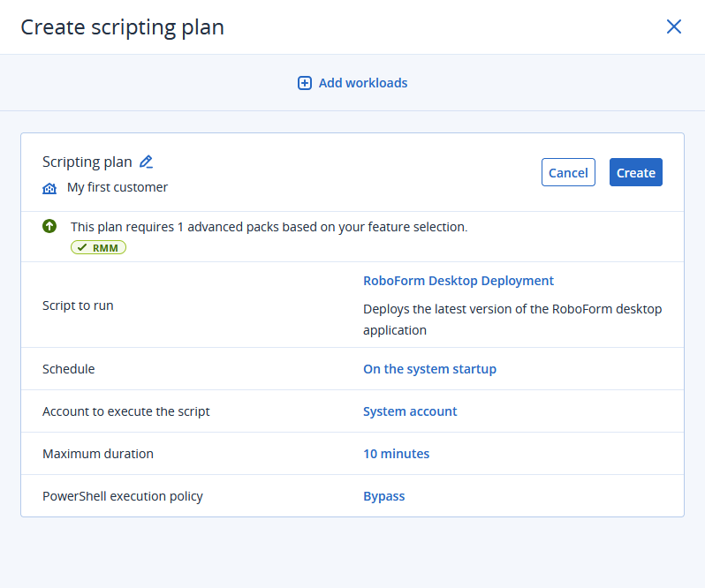Viewport: 705px width, 588px height.
Task: Change the Bypass execution policy
Action: pyautogui.click(x=384, y=496)
